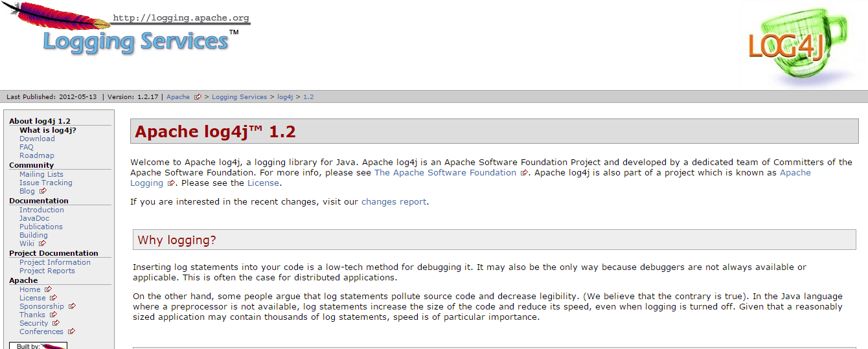Open the License link in paragraph
The height and width of the screenshot is (349, 868).
pyautogui.click(x=263, y=183)
